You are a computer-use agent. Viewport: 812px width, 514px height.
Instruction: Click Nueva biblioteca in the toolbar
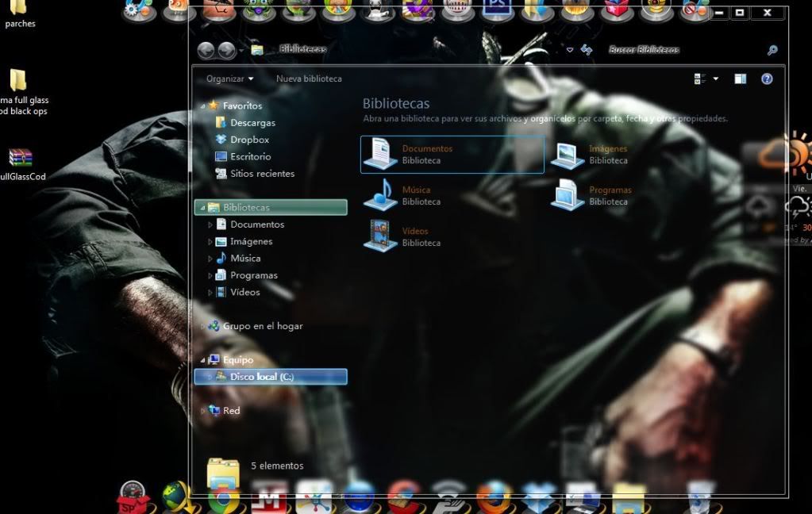click(309, 79)
